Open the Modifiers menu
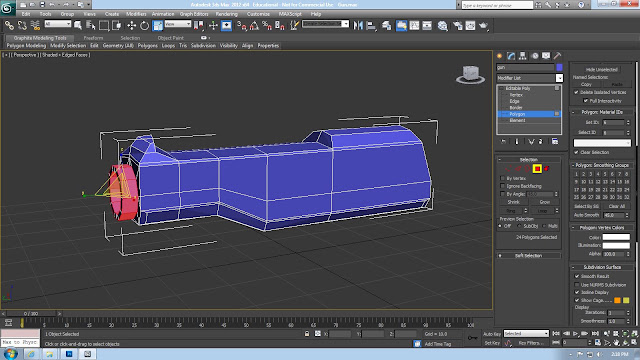This screenshot has width=640, height=360. pos(136,14)
